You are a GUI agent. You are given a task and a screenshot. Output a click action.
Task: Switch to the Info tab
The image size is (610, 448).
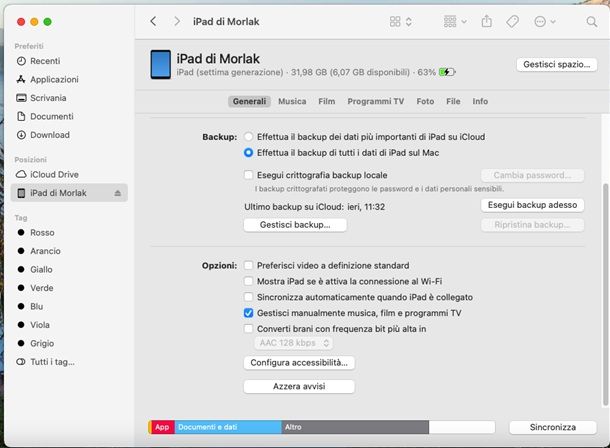pyautogui.click(x=480, y=102)
